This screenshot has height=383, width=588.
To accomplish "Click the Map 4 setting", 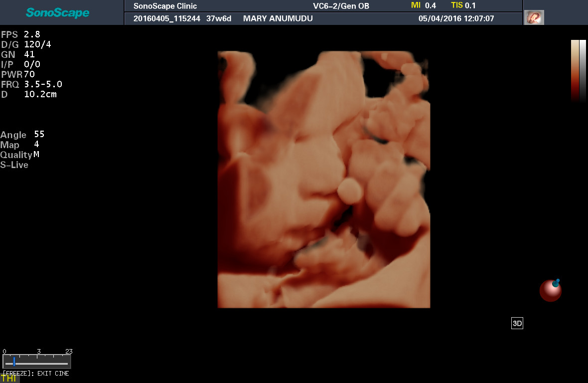I will 19,145.
